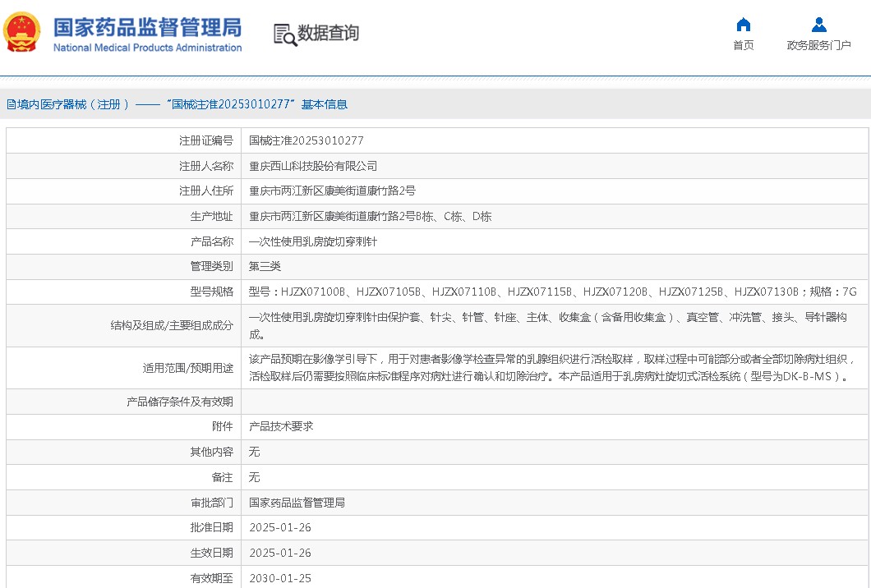Select 一次性使用乳房旋切穿刺针 product name

[313, 241]
